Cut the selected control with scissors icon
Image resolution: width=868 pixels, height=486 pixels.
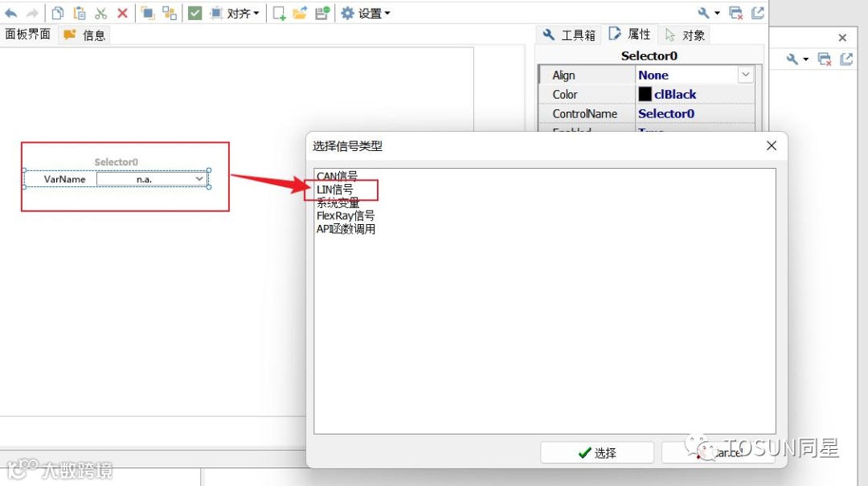pos(100,14)
